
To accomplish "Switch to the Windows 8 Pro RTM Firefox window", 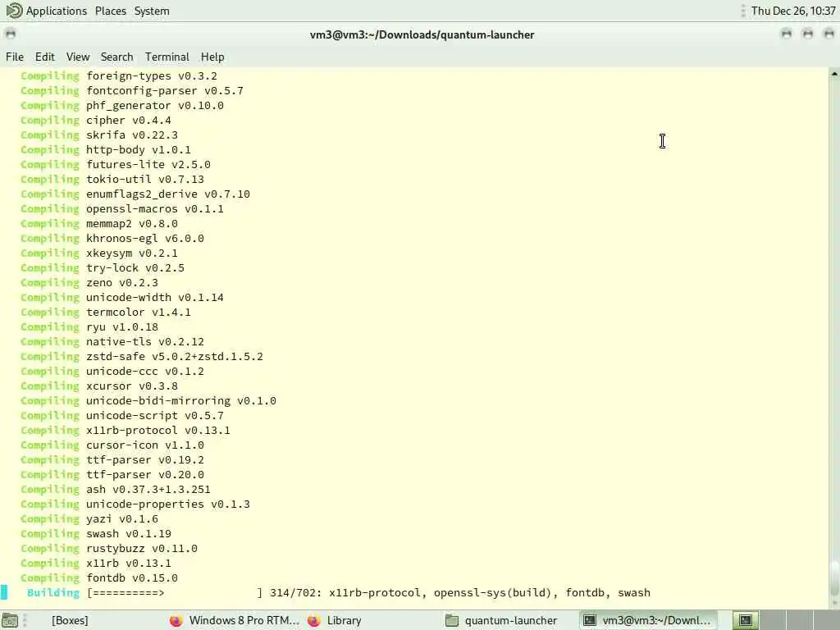I will click(x=234, y=620).
